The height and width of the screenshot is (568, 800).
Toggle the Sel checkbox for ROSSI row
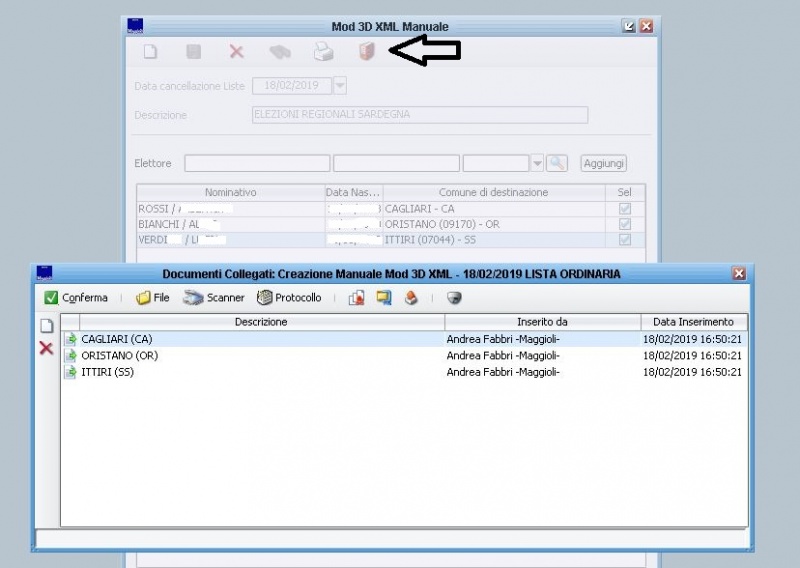coord(624,209)
